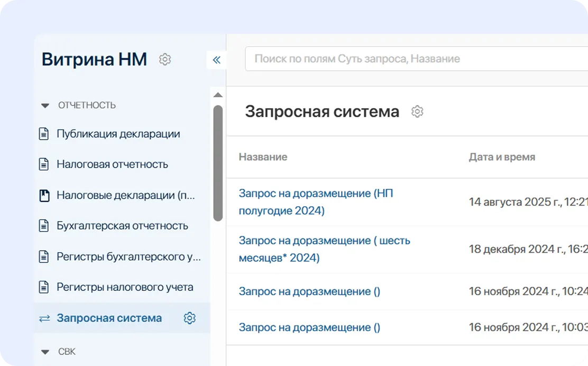The height and width of the screenshot is (366, 588).
Task: Sort by the Название column header
Action: coord(263,157)
